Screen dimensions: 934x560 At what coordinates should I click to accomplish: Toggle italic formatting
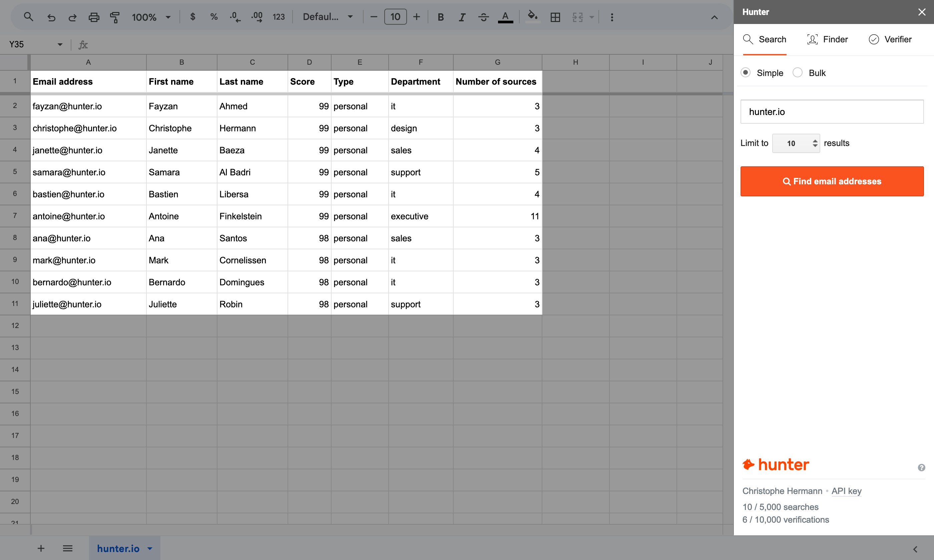click(462, 17)
